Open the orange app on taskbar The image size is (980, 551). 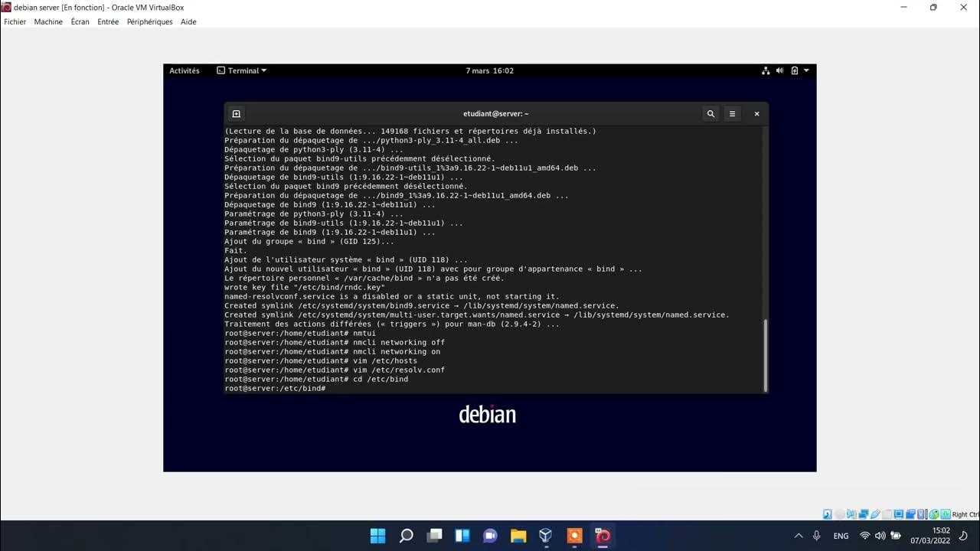pyautogui.click(x=574, y=536)
